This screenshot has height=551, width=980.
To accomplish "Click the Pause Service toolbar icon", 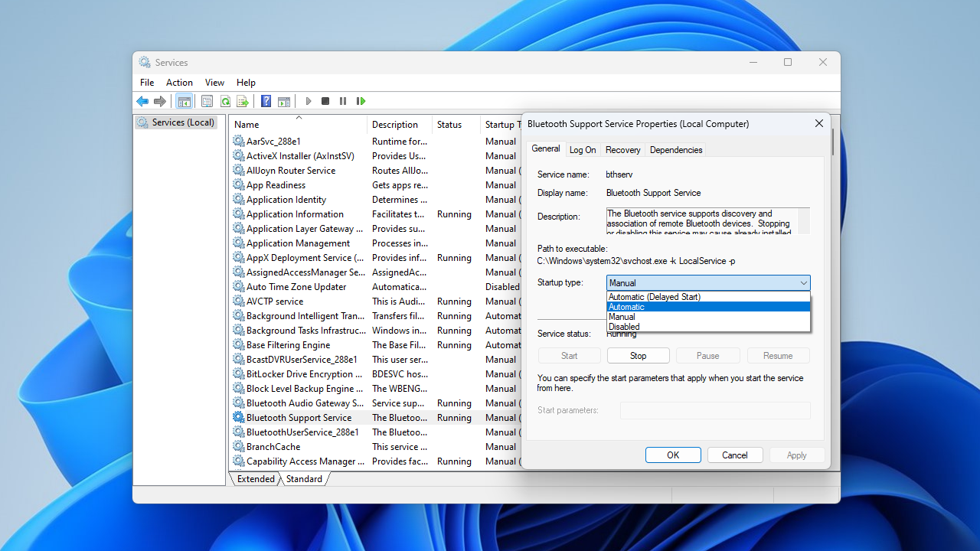I will [343, 101].
